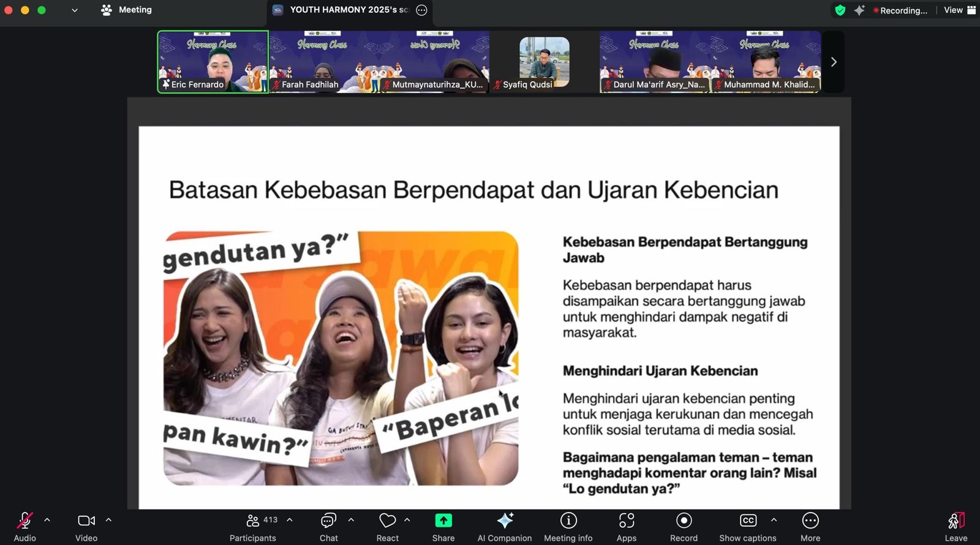Click the AI Companion sparkle icon in title bar
The height and width of the screenshot is (545, 980).
tap(859, 10)
